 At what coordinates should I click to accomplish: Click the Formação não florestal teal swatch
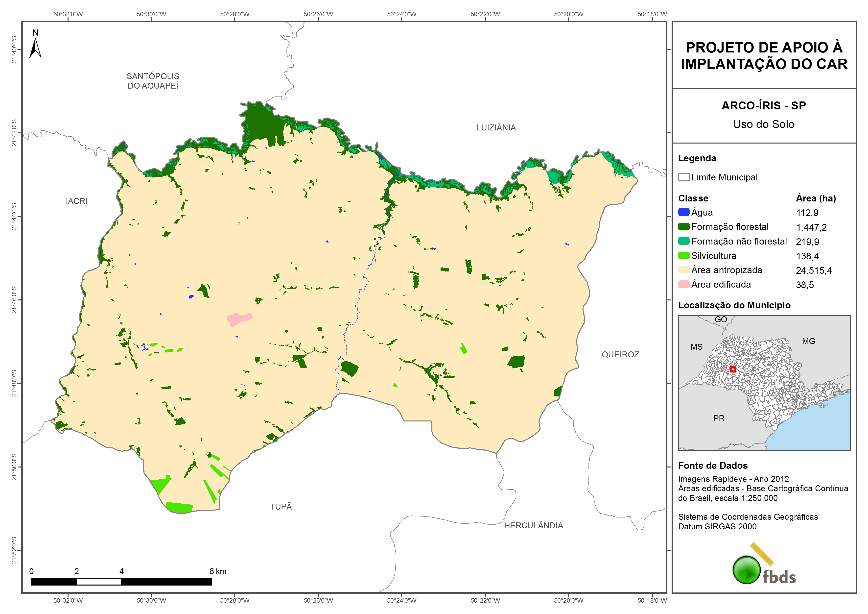coord(683,241)
